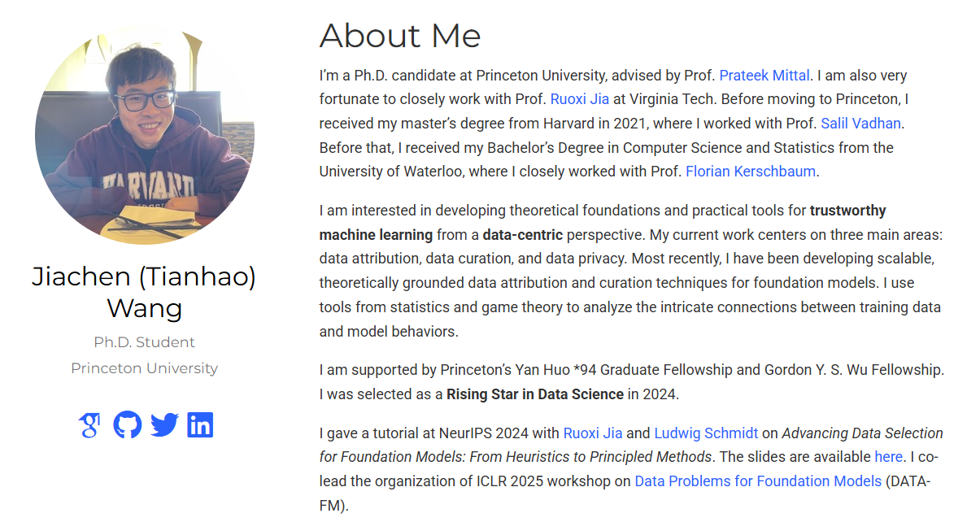Click bold 'Rising Star in Data Science' text
This screenshot has width=980, height=522.
coord(534,394)
